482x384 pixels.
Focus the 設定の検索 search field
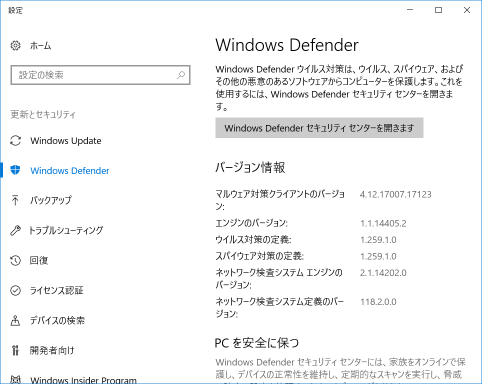point(100,75)
